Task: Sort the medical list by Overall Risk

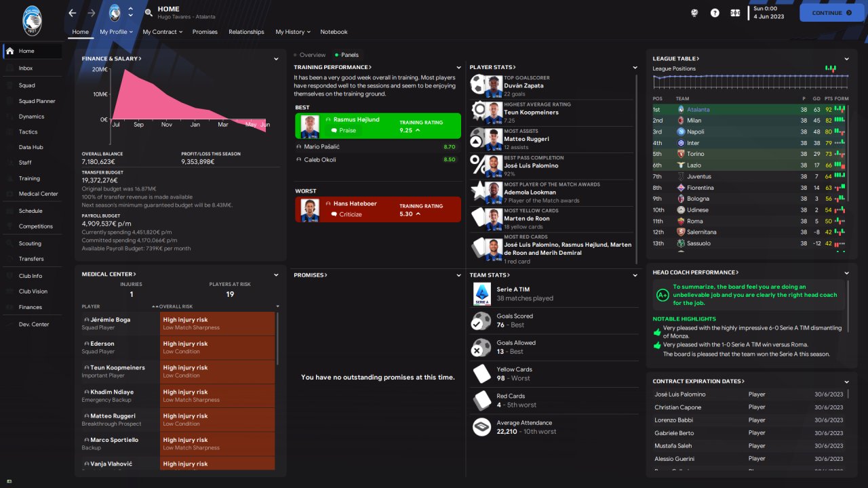Action: (x=176, y=306)
